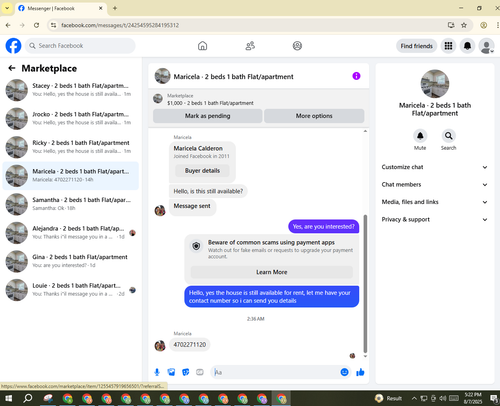
Task: Click More options button
Action: pyautogui.click(x=314, y=116)
